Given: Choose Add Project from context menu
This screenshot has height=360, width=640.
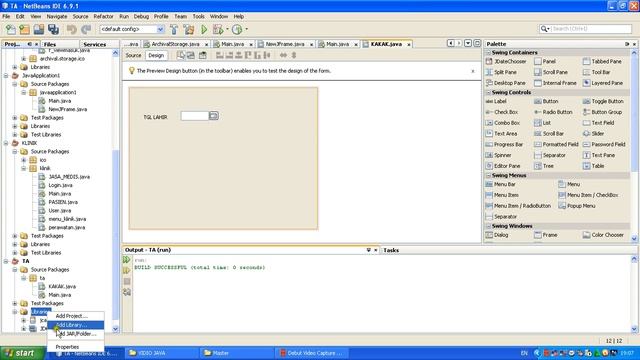Looking at the screenshot, I should tap(76, 316).
